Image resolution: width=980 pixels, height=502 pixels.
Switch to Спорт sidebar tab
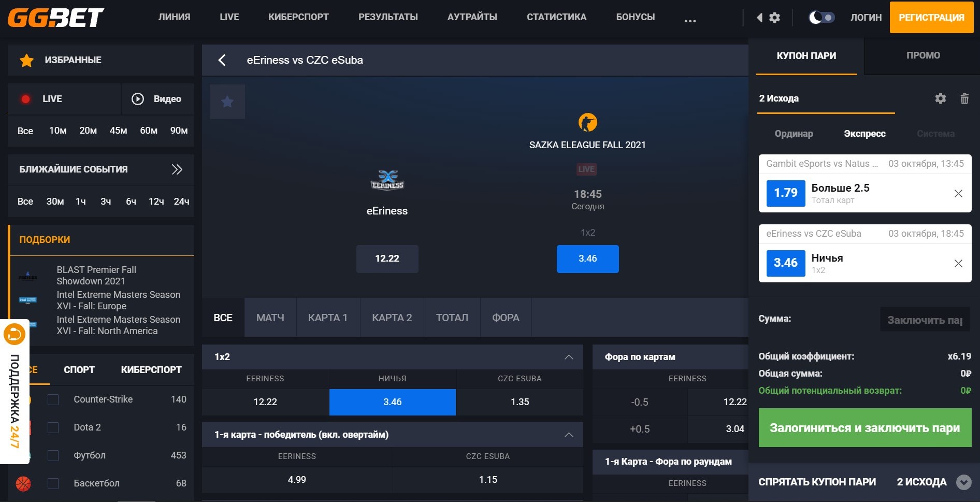(79, 370)
